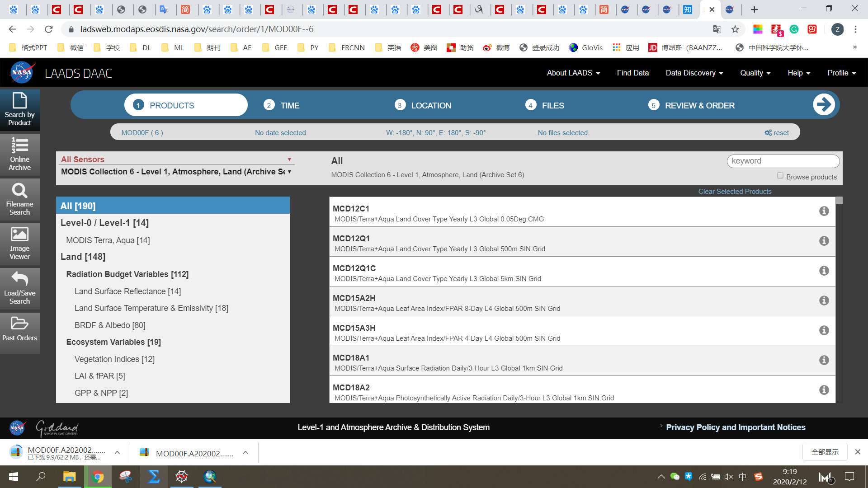
Task: Open the Image Viewer sidebar icon
Action: [x=19, y=244]
